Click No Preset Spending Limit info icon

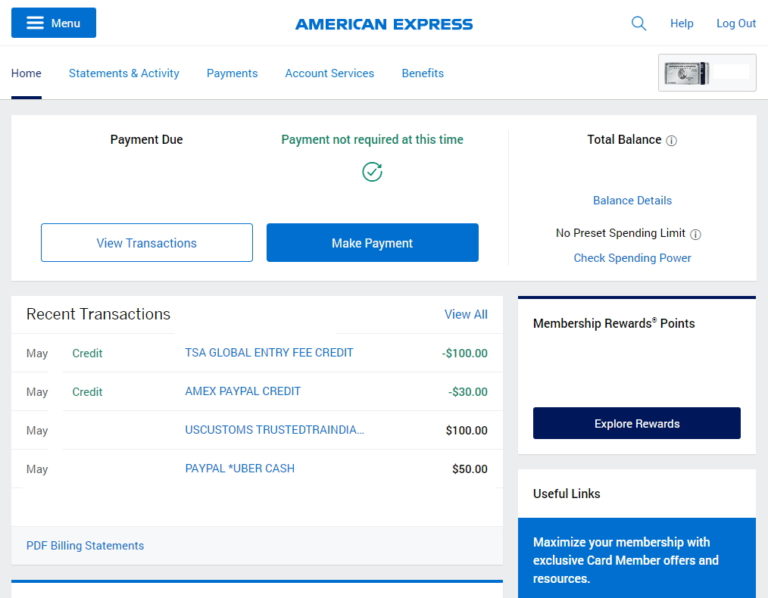696,234
